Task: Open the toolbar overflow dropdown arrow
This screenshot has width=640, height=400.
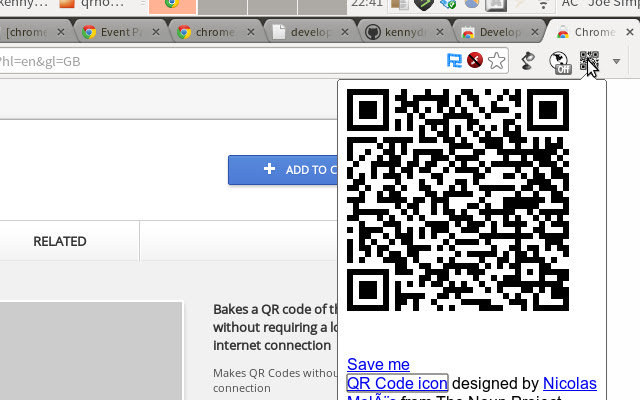Action: point(616,62)
